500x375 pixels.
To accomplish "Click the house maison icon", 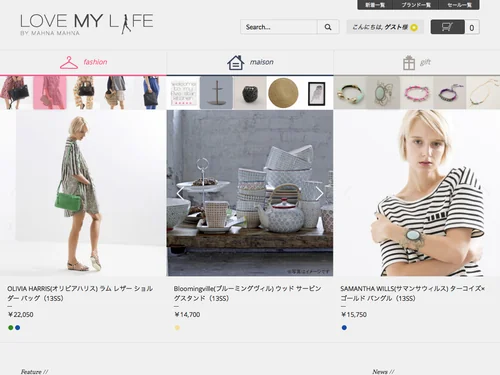I will pos(236,62).
